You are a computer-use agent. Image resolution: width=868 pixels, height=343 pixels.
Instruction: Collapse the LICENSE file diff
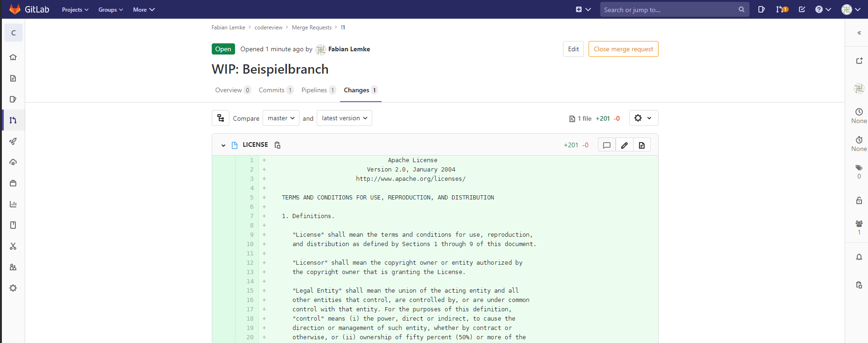tap(223, 145)
